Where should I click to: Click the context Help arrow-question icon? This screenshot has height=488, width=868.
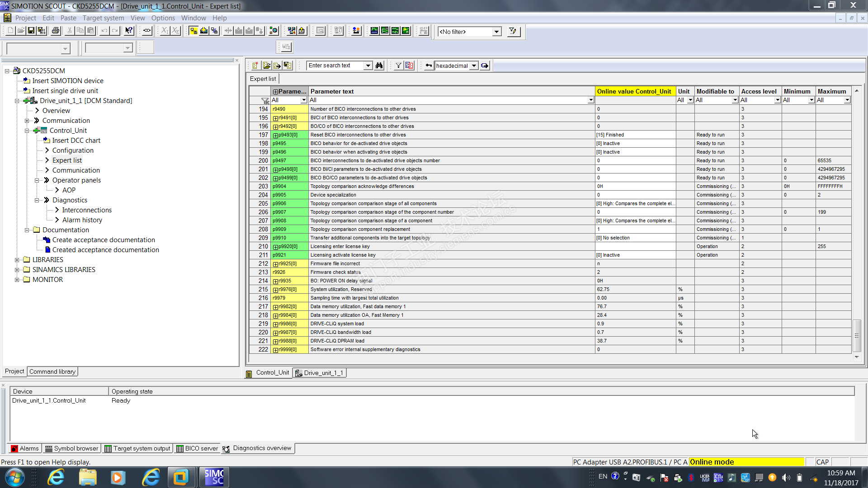(129, 31)
